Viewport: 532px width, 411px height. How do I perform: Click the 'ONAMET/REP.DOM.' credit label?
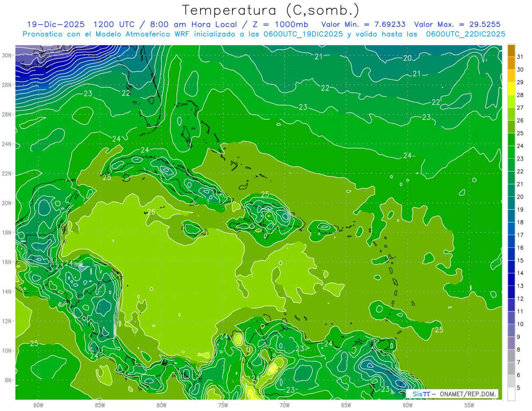coord(468,394)
